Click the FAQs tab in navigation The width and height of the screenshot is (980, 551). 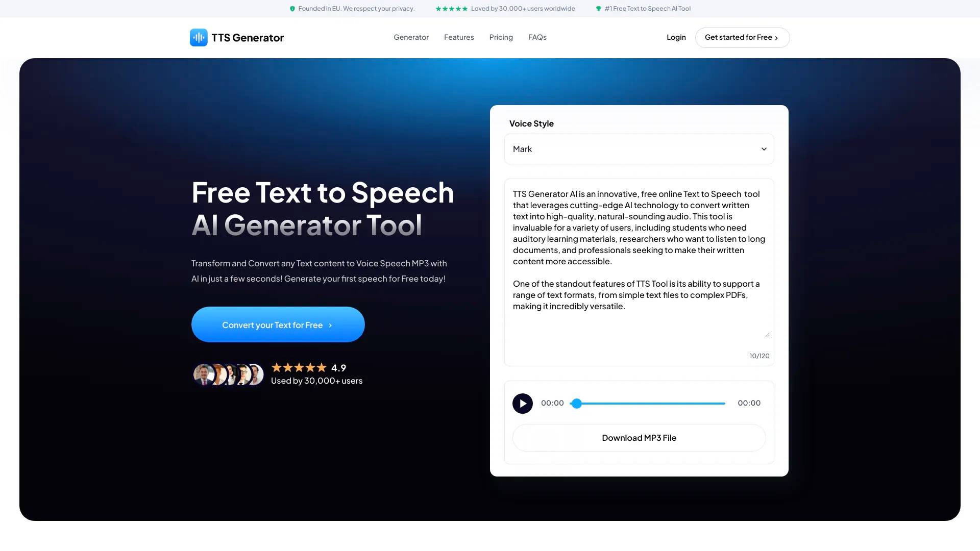coord(537,37)
